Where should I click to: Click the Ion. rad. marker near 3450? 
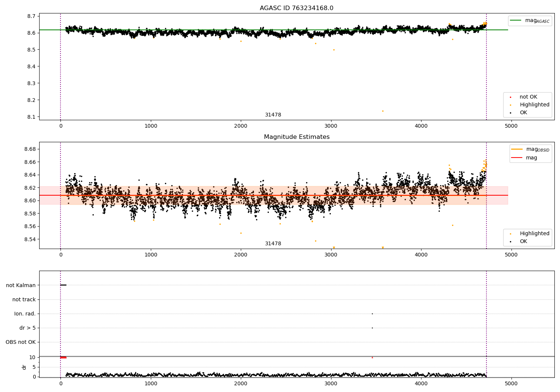[x=372, y=314]
